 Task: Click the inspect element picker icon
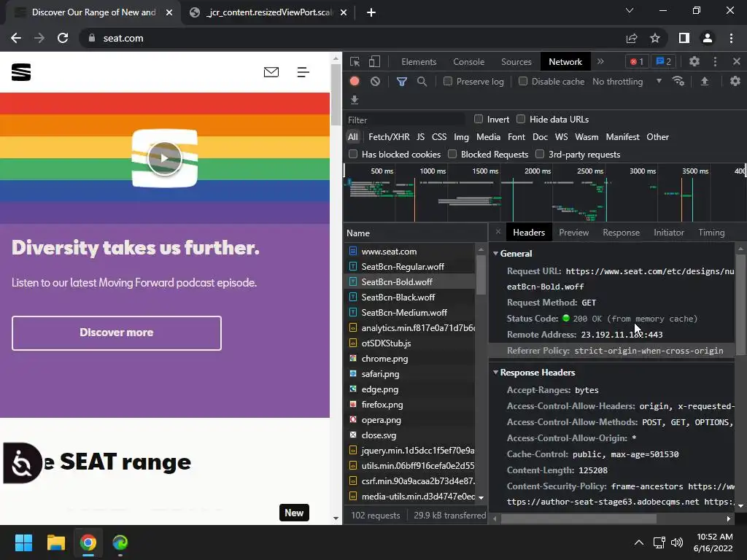355,61
